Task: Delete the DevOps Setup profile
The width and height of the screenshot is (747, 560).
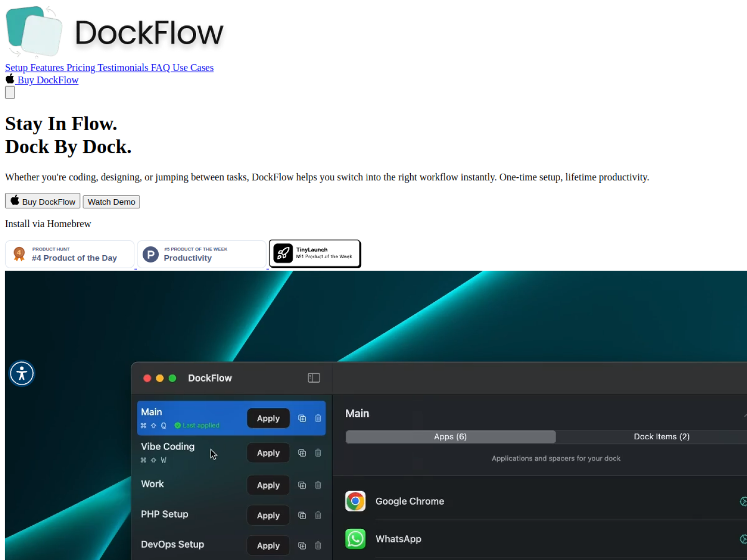Action: (x=318, y=545)
